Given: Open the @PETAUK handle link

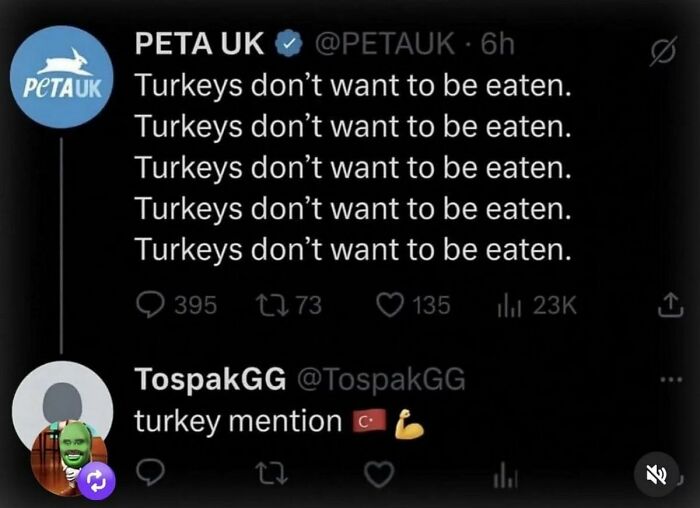Looking at the screenshot, I should pyautogui.click(x=384, y=44).
